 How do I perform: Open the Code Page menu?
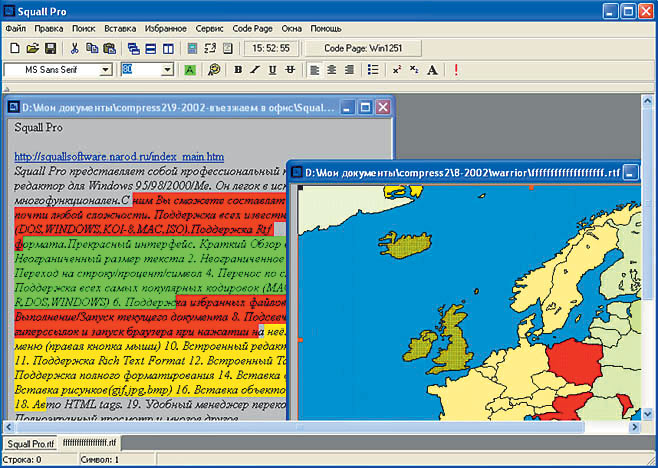point(254,28)
